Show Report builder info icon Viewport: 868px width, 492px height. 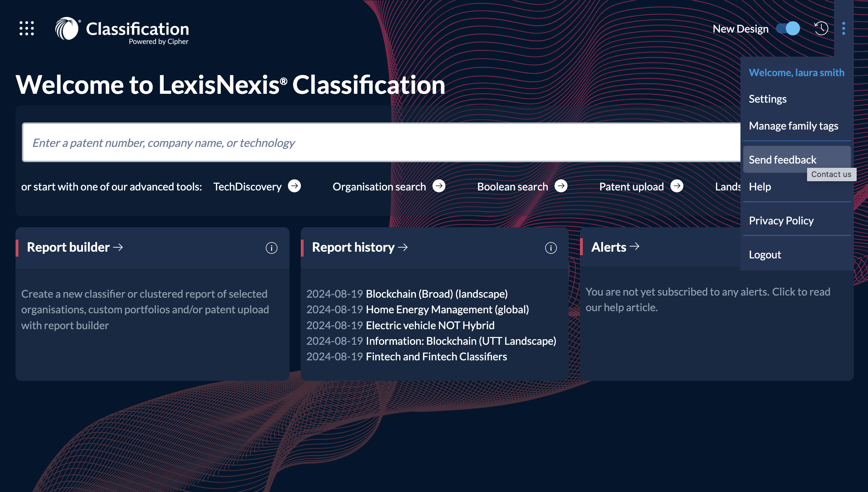pos(271,248)
